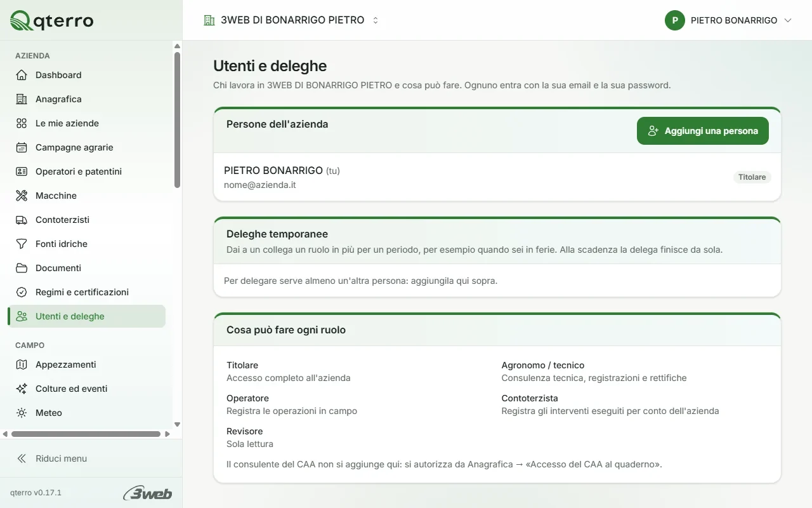Click the vertical sidebar scrollbar thumb

(177, 119)
